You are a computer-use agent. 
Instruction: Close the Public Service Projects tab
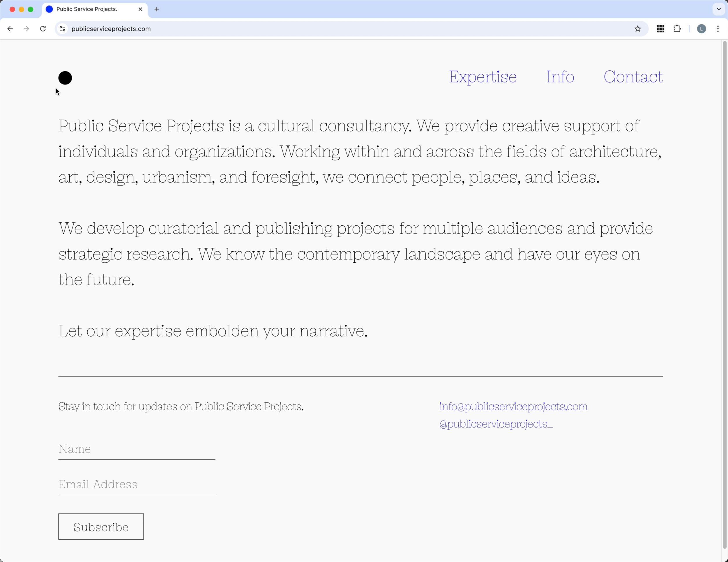[140, 9]
